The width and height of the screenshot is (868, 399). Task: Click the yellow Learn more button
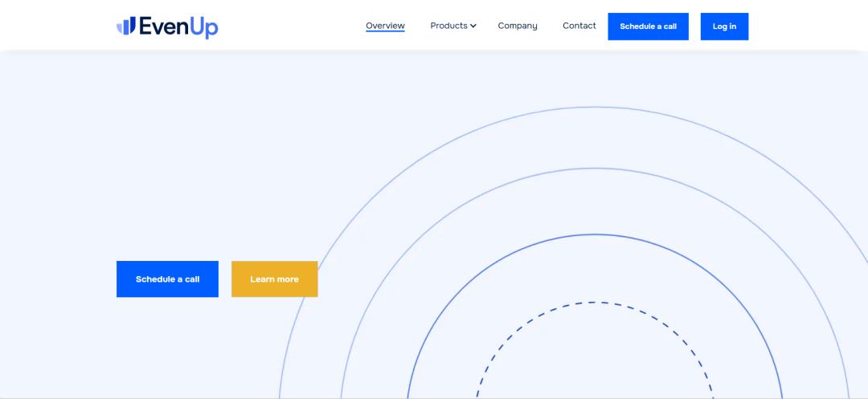click(x=274, y=279)
